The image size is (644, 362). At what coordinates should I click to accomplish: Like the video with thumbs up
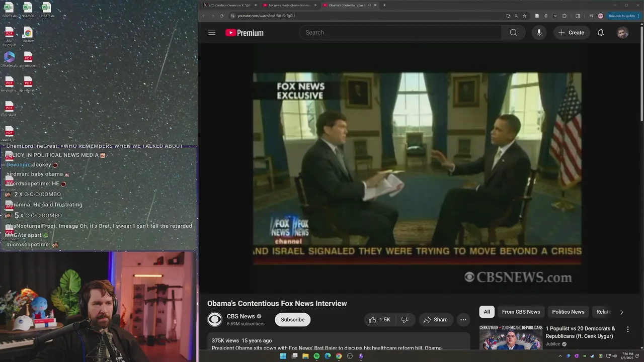[x=379, y=320]
